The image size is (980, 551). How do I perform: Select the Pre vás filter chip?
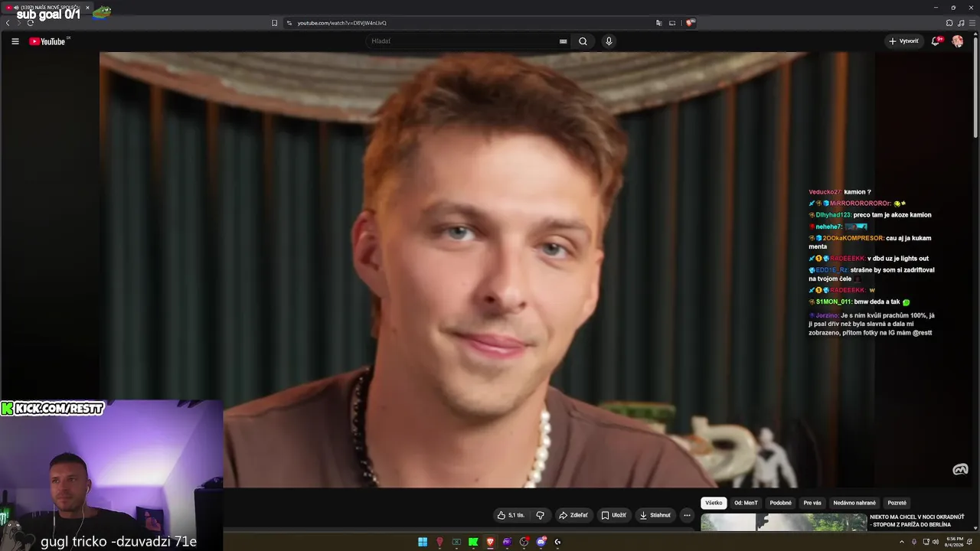812,503
